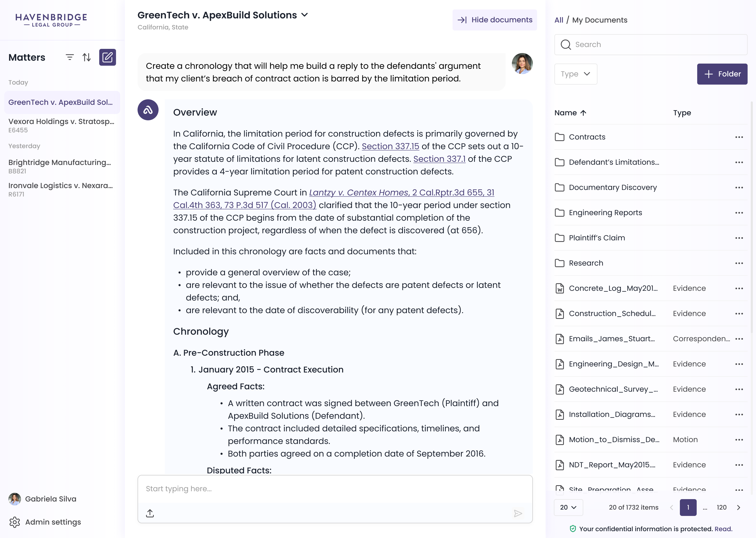The image size is (756, 538).
Task: Open the matters filter icon
Action: pyautogui.click(x=70, y=57)
